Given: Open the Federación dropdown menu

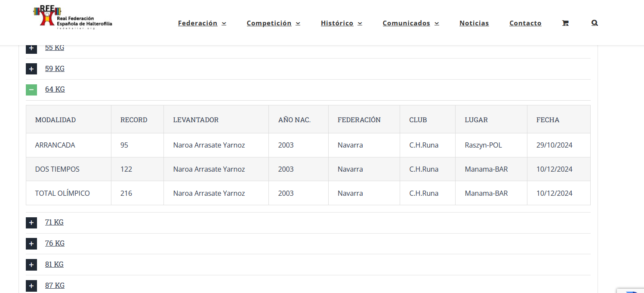Looking at the screenshot, I should click(202, 23).
